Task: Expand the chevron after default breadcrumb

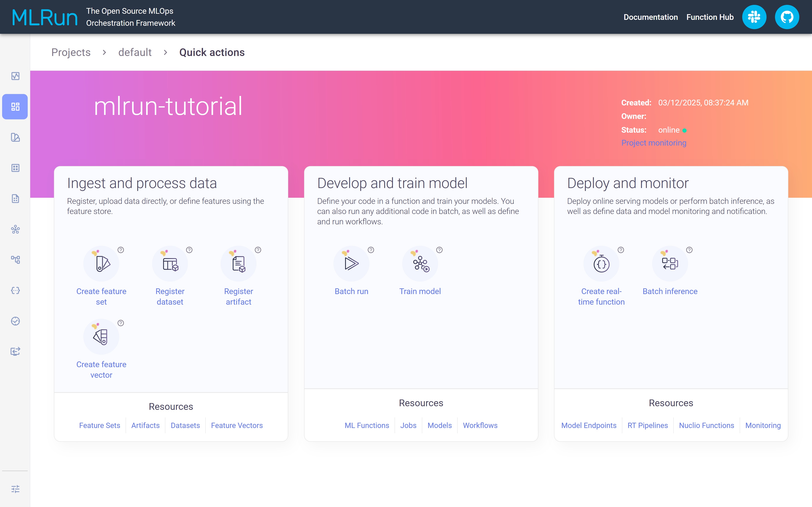Action: pos(165,52)
